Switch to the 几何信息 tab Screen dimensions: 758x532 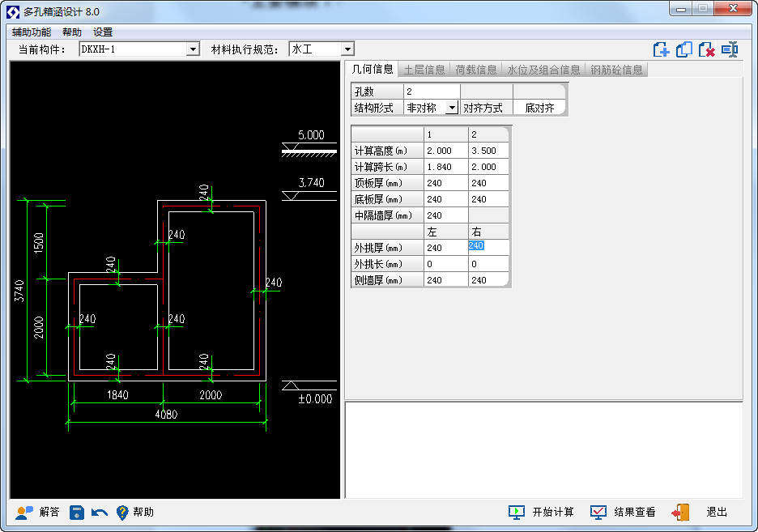(x=373, y=69)
